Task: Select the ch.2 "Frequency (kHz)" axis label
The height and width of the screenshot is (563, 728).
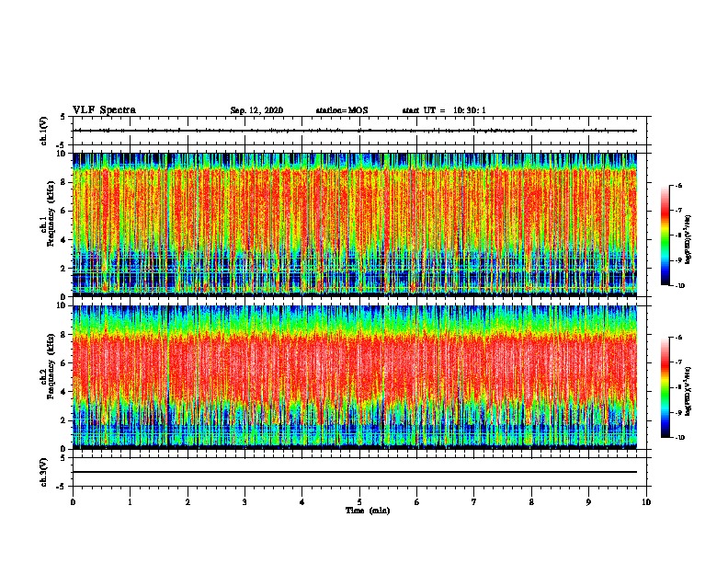Action: [x=51, y=366]
